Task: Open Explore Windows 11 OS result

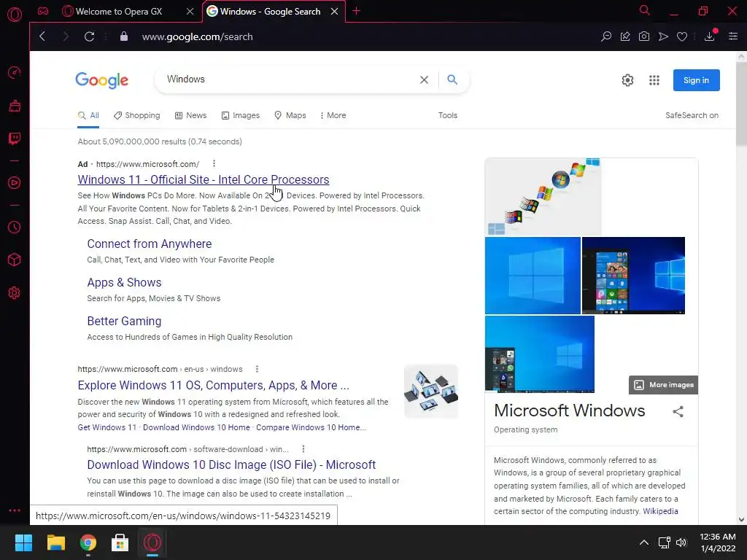Action: (214, 385)
